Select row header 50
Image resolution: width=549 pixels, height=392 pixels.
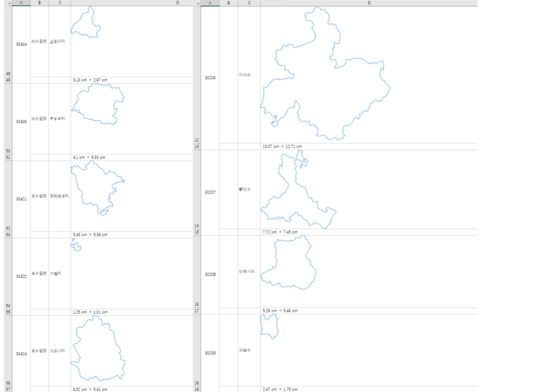click(8, 119)
